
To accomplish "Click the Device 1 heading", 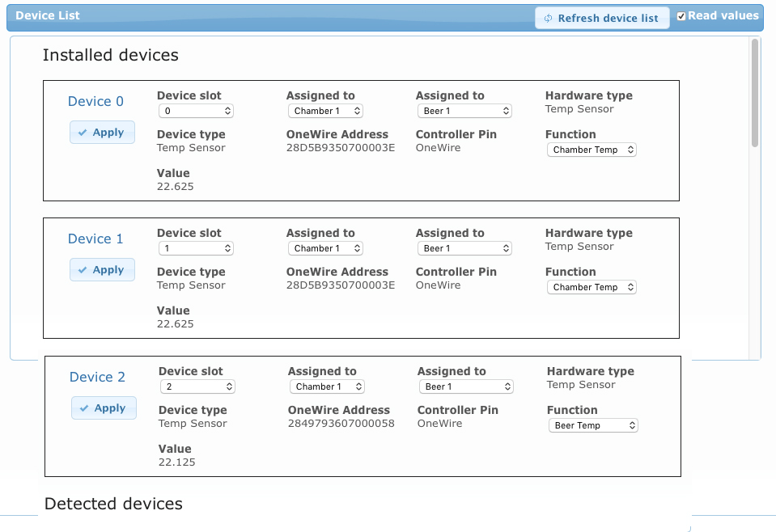I will (x=95, y=239).
